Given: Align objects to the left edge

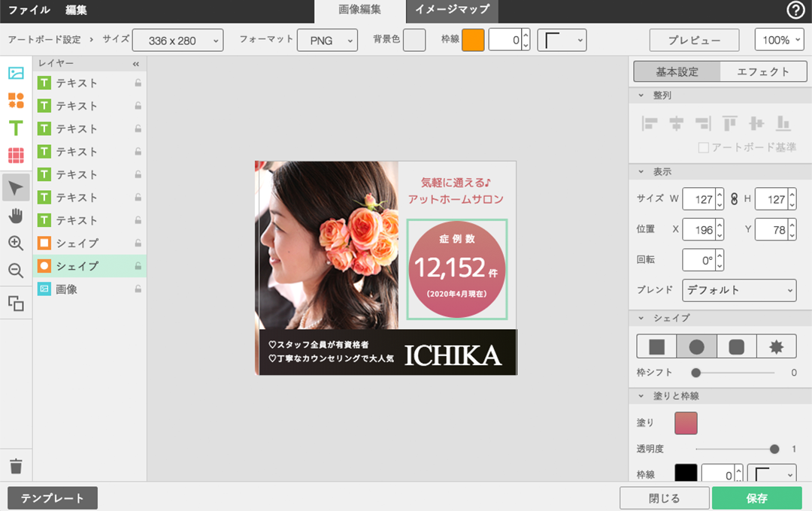Looking at the screenshot, I should (650, 123).
